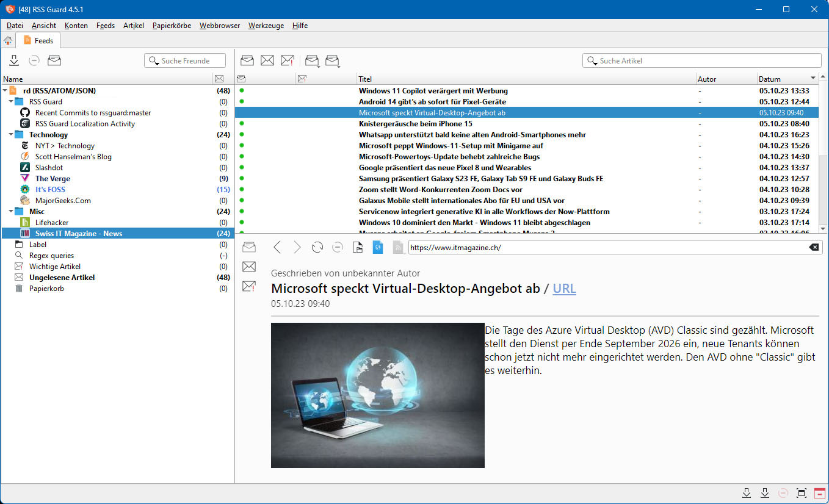Collapse the RSS Guard folder

tap(11, 101)
